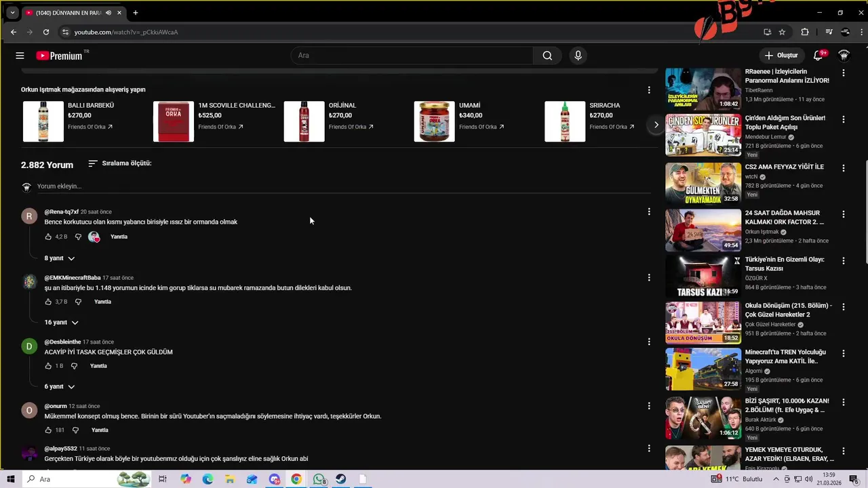Open the tab search dropdown
This screenshot has height=488, width=868.
coord(12,12)
